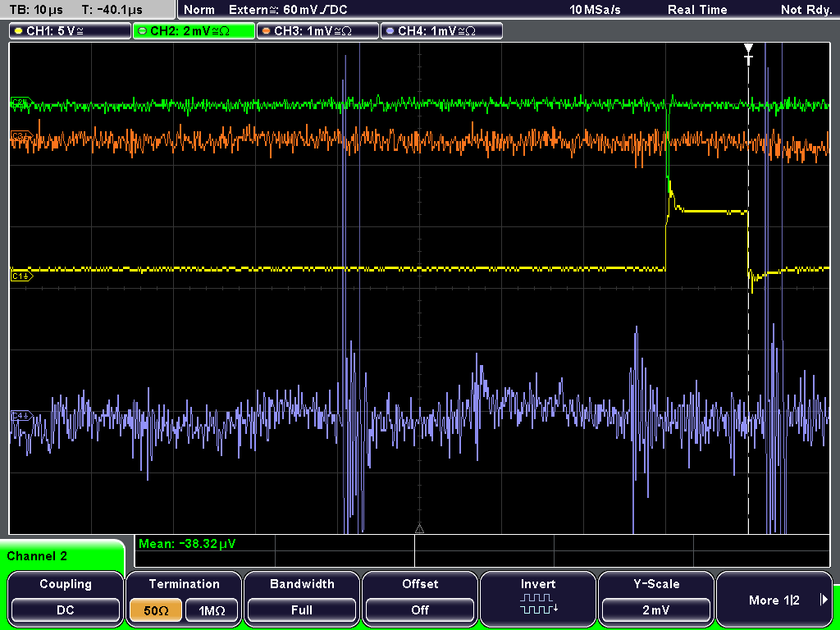This screenshot has width=840, height=630.
Task: Toggle the Invert waveform icon
Action: pyautogui.click(x=538, y=604)
